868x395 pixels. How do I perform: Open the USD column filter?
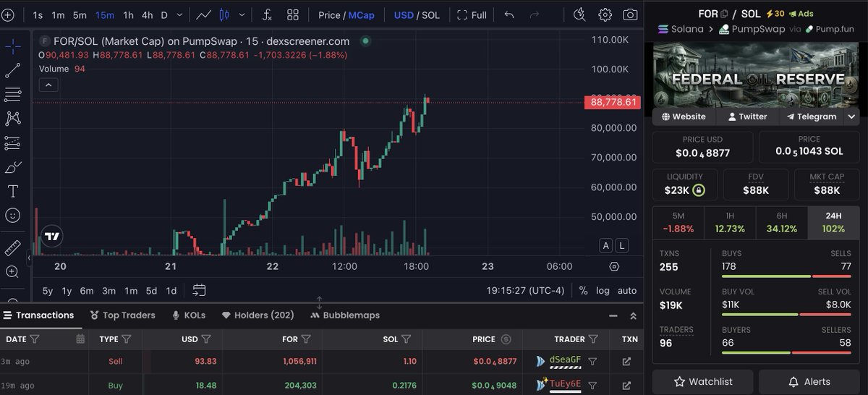(x=206, y=339)
